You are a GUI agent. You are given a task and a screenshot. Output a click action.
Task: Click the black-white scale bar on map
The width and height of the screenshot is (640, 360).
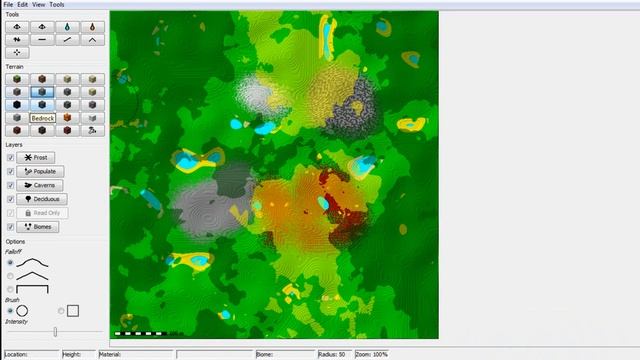point(141,333)
